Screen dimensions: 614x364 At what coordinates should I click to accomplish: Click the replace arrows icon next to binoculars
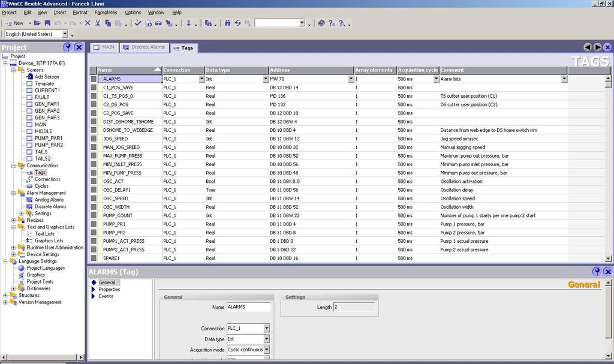coord(237,23)
